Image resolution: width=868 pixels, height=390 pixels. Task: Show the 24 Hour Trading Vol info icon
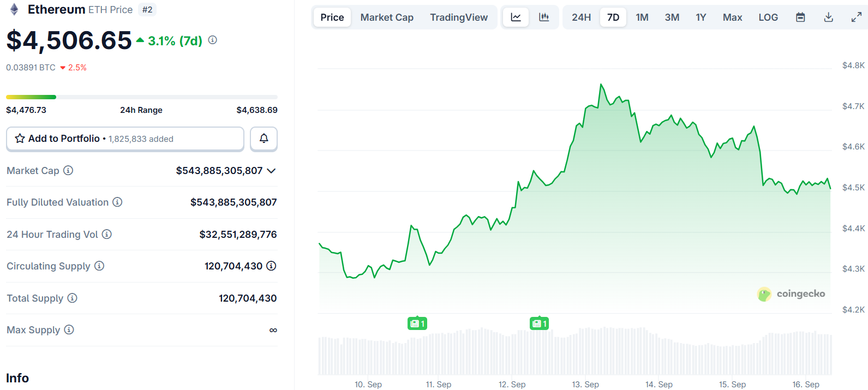(x=107, y=234)
